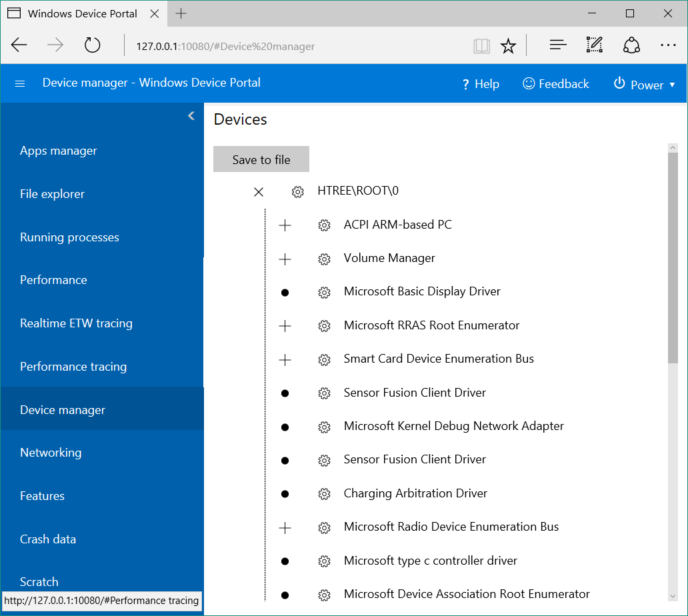Open the Power dropdown menu
Viewport: 688px width, 616px height.
pyautogui.click(x=673, y=85)
